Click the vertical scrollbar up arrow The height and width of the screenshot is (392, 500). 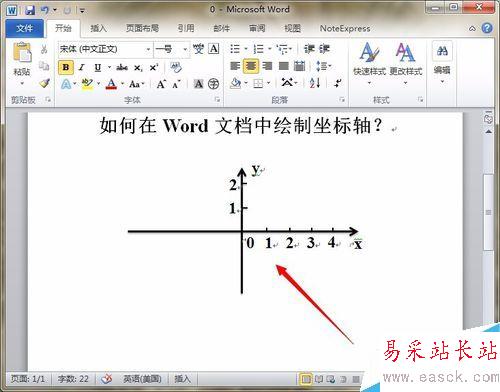click(x=488, y=132)
